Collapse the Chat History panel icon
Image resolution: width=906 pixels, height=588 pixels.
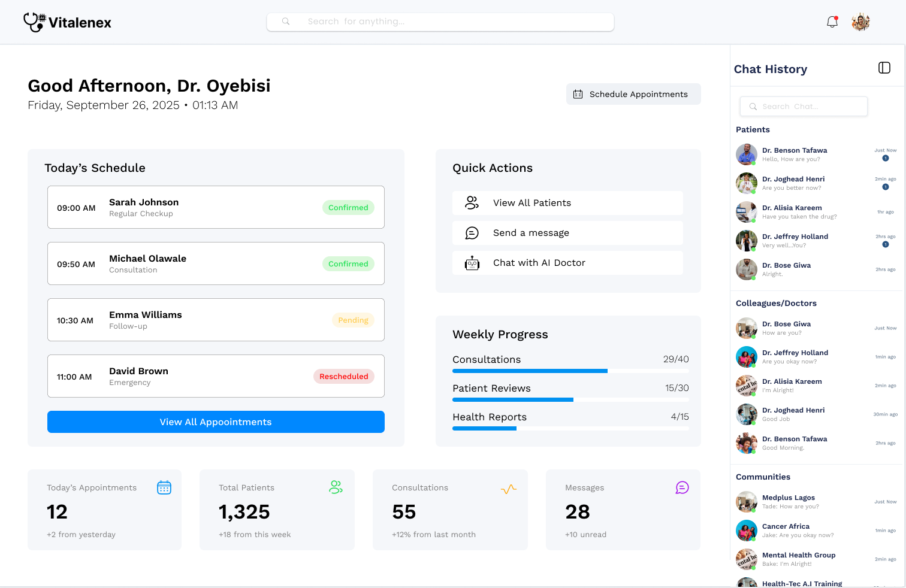[x=884, y=68]
